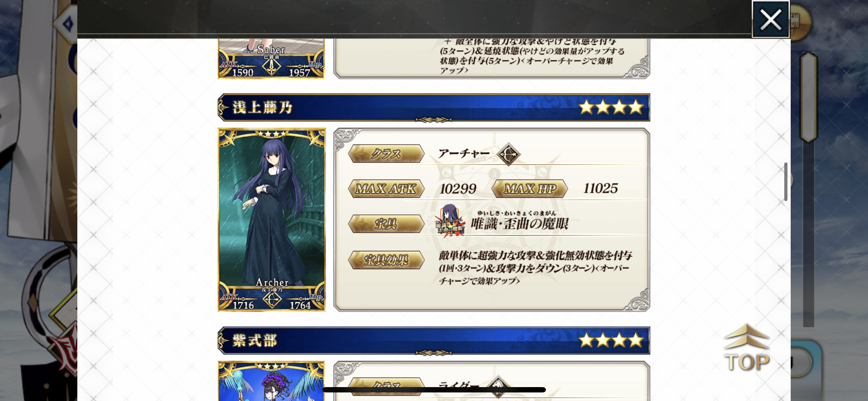Viewport: 868px width, 401px height.
Task: Click the four-star rating of 紫式部
Action: [x=611, y=340]
